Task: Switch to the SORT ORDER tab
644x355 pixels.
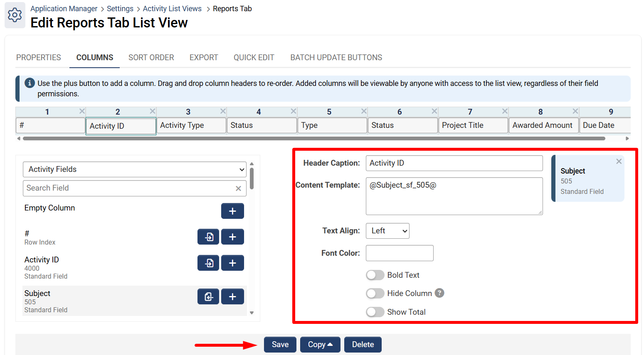Action: click(151, 58)
